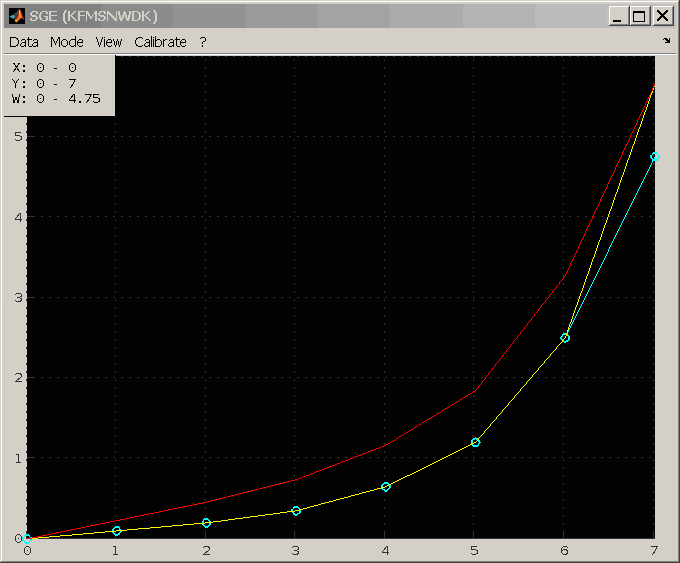Screen dimensions: 680x563
Task: Click the x-axis label 2
Action: [206, 551]
